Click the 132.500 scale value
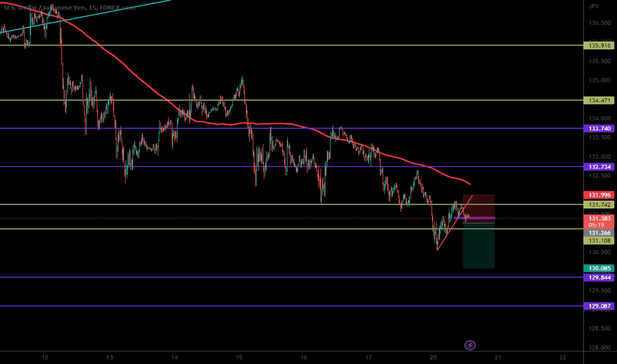This screenshot has width=617, height=364. (x=600, y=175)
